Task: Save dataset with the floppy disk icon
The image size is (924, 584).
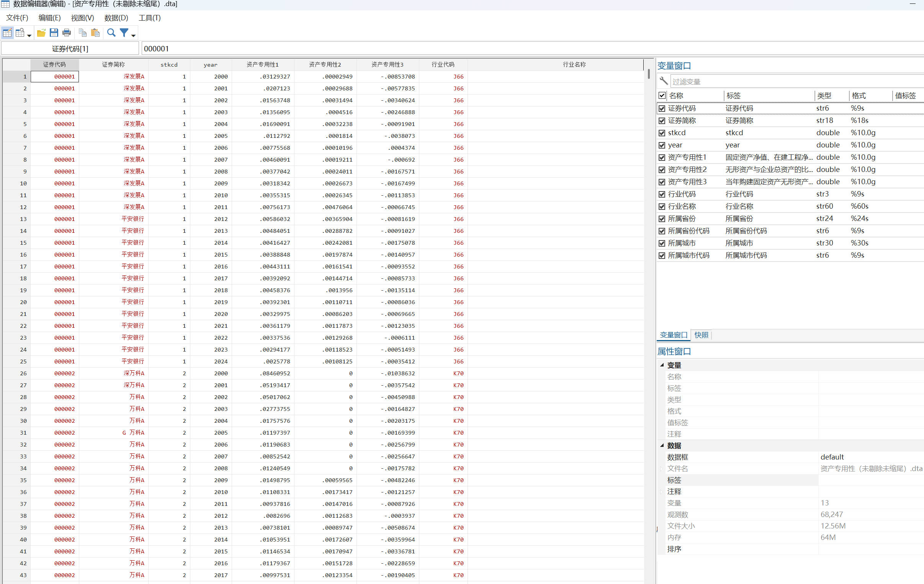Action: 54,33
